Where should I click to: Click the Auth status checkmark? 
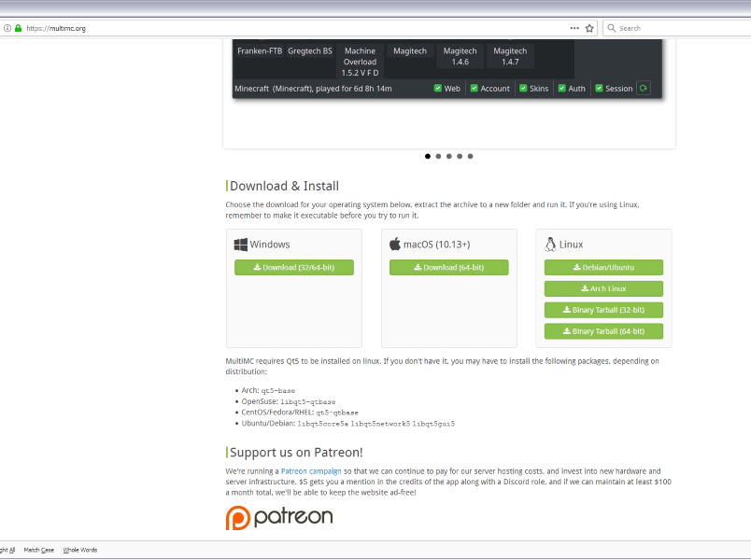tap(562, 88)
